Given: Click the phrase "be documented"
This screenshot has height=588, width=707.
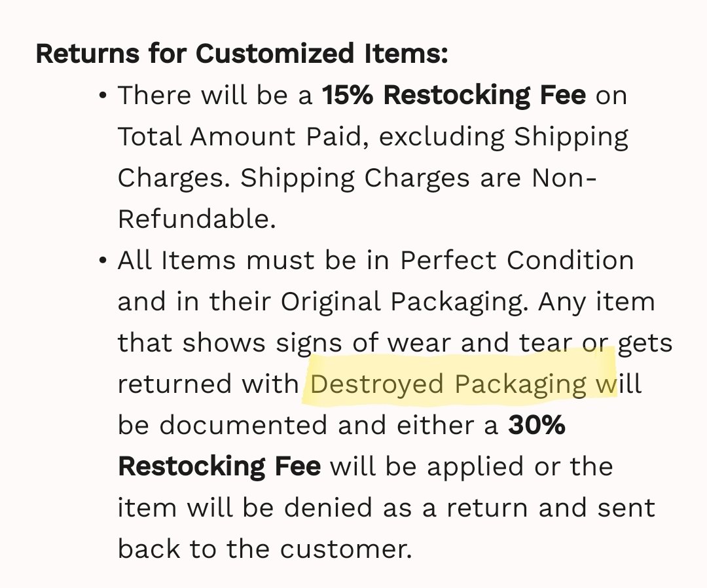Looking at the screenshot, I should pyautogui.click(x=223, y=425).
